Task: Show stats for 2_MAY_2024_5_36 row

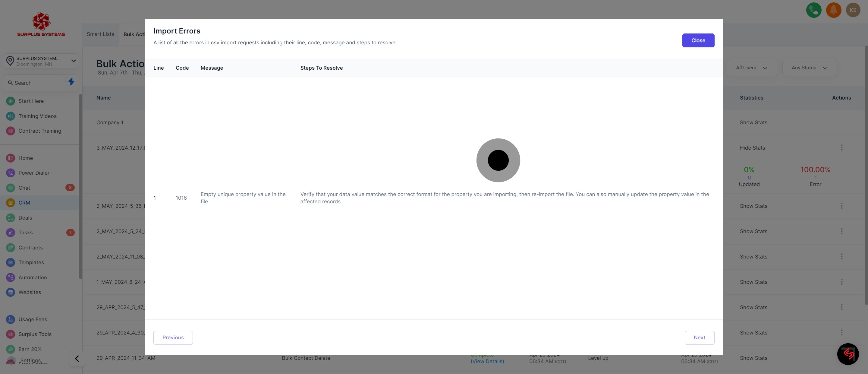Action: pyautogui.click(x=753, y=206)
